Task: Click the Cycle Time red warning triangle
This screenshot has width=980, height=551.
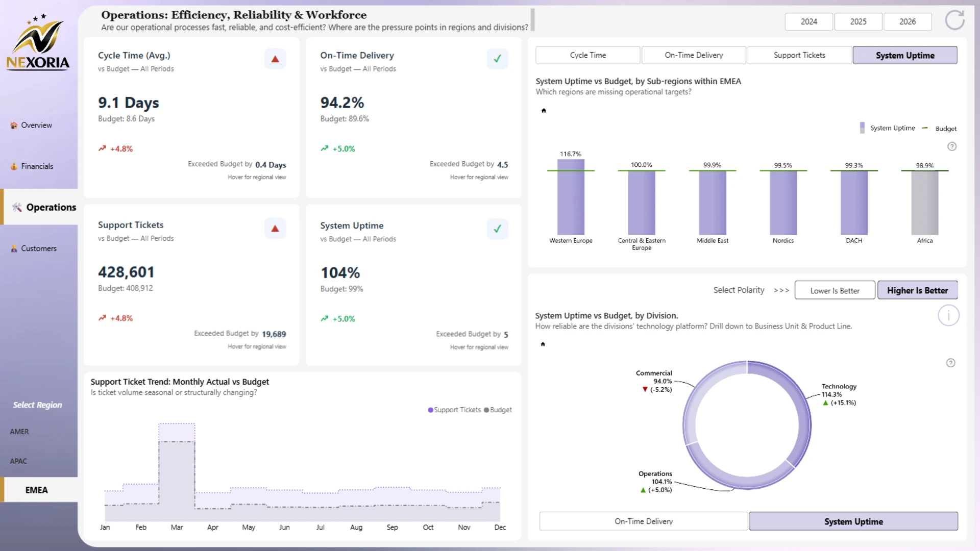Action: pyautogui.click(x=275, y=59)
